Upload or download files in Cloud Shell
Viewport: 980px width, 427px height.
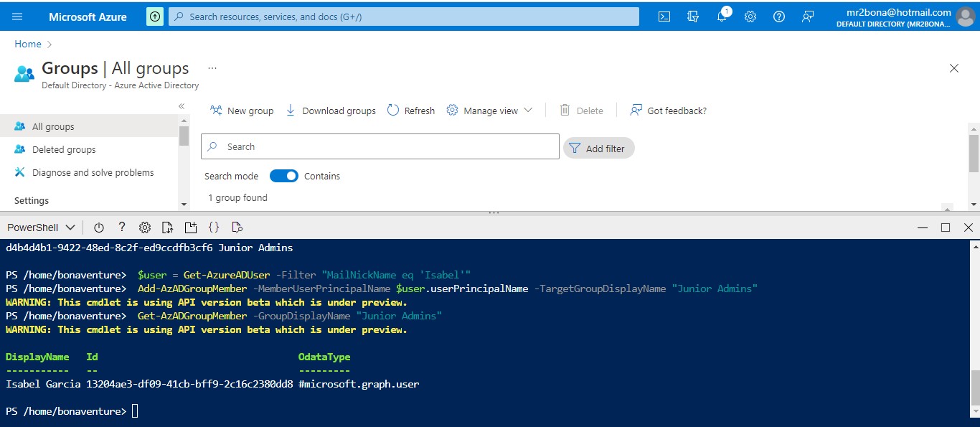click(168, 227)
